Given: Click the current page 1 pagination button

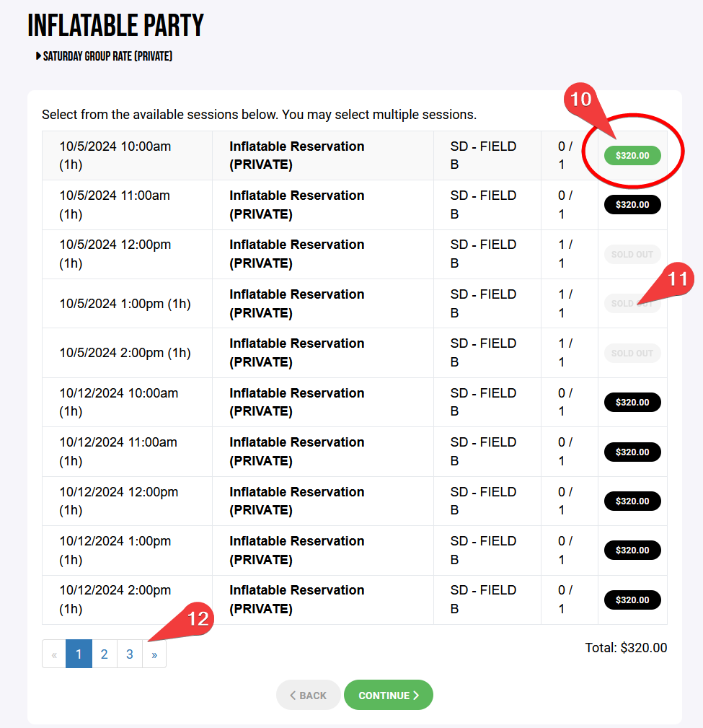Looking at the screenshot, I should (79, 654).
